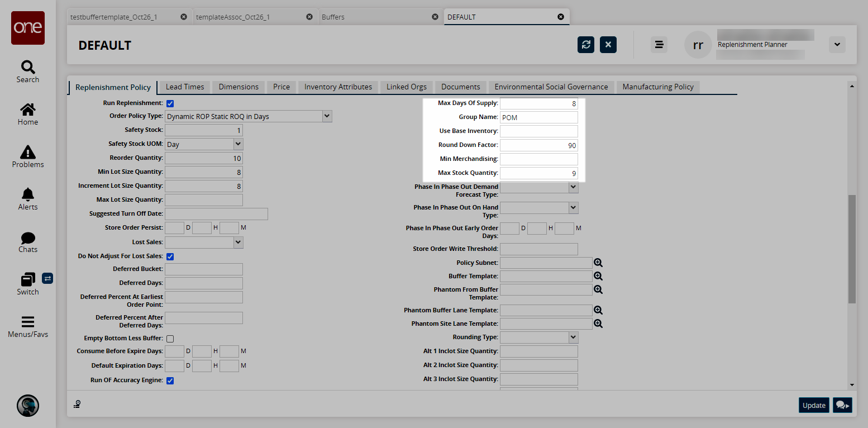Screen dimensions: 868x428
Task: Toggle Do Not Adjust For Lost Sales
Action: [x=170, y=256]
